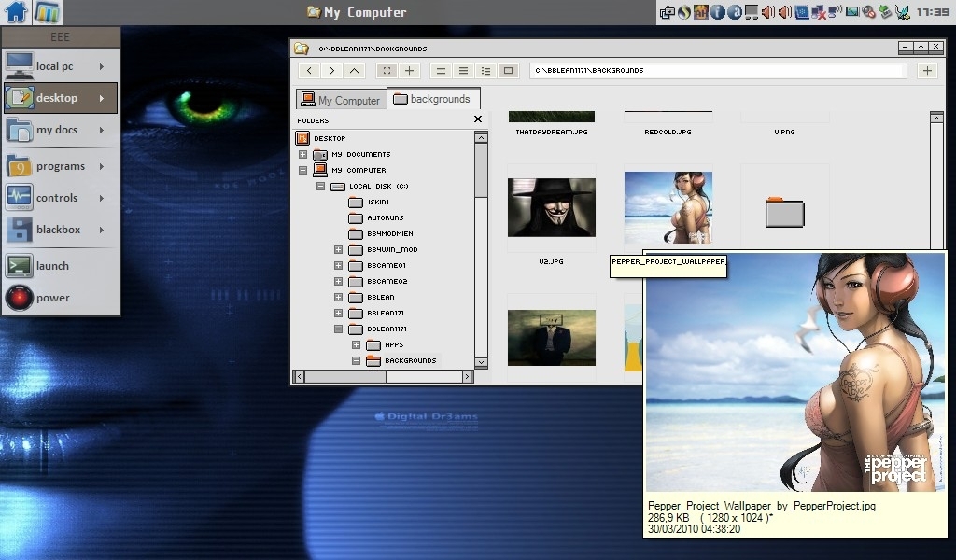Click the gray monitor tray icon

tap(752, 11)
